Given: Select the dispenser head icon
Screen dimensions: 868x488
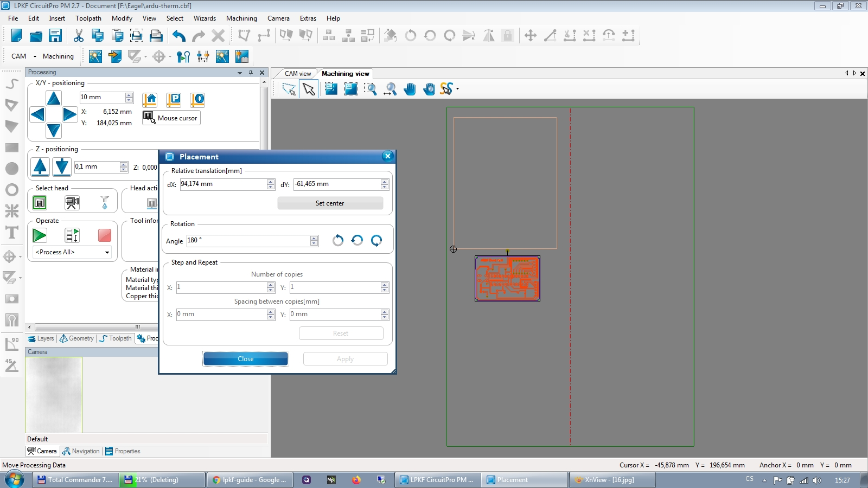Looking at the screenshot, I should pos(105,203).
